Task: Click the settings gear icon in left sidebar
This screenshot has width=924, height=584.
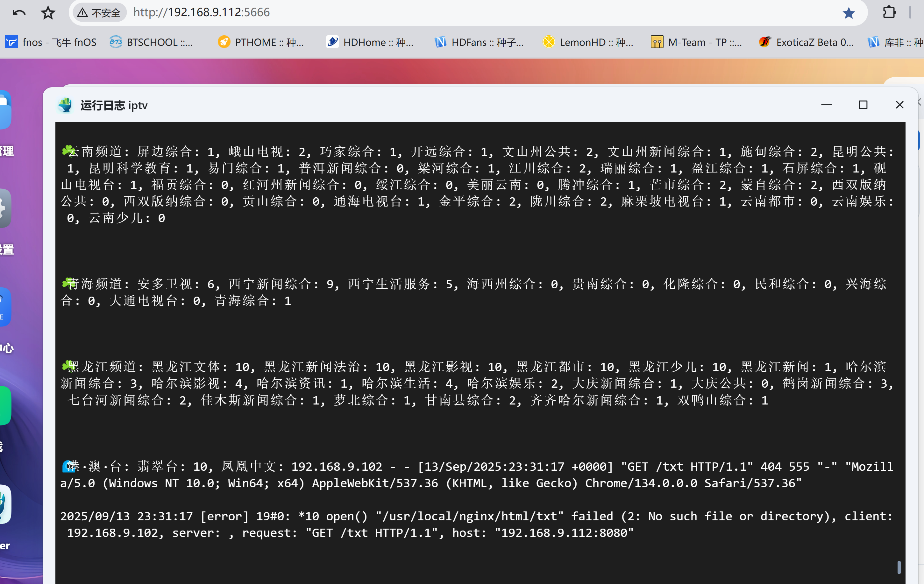Action: (x=4, y=208)
